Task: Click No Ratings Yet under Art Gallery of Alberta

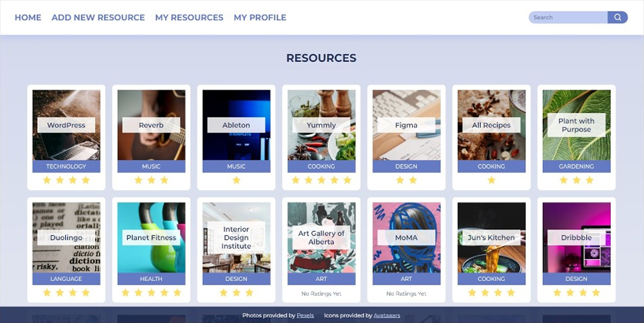Action: pos(321,294)
